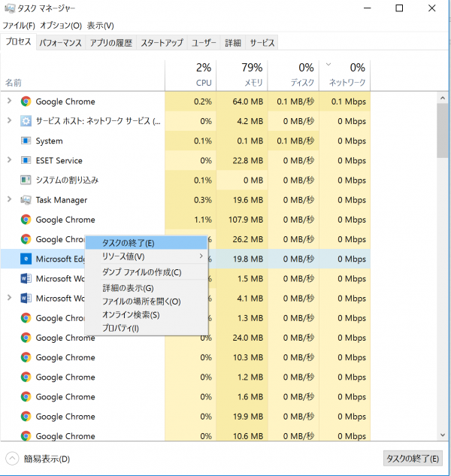Click the 簡易表示 collapse arrow icon
The width and height of the screenshot is (451, 476).
click(12, 459)
